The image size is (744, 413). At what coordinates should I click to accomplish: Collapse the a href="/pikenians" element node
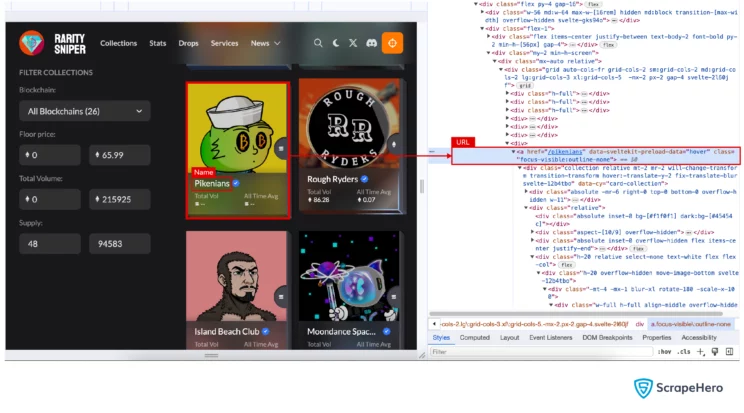tap(513, 151)
